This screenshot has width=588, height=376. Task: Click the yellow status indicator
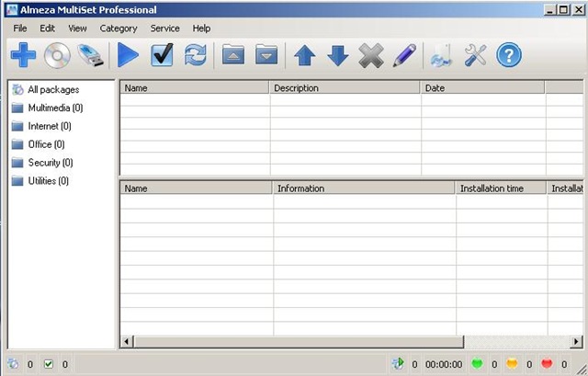[x=512, y=364]
